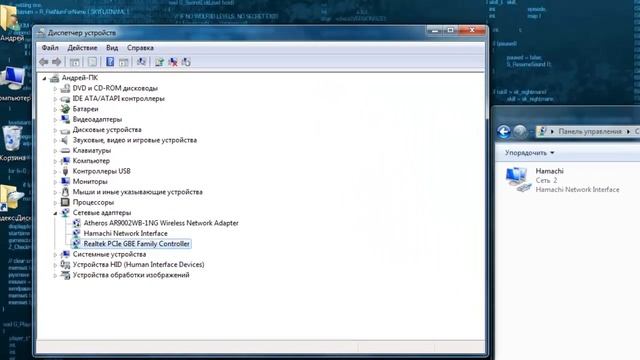Open Properties via the toolbar properties icon
Viewport: 640px width, 360px height.
(x=92, y=62)
